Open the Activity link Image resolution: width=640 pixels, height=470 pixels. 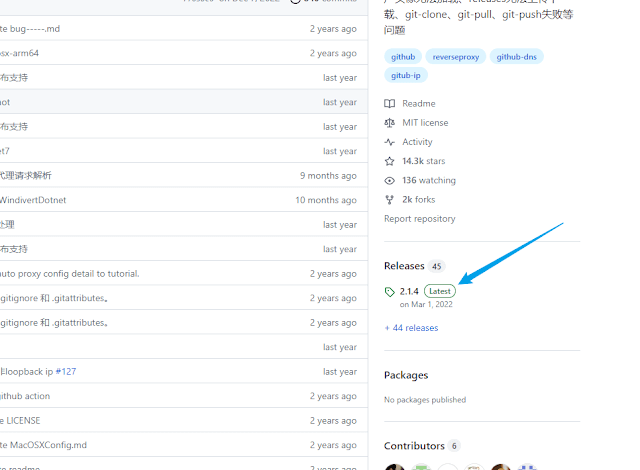pos(417,142)
